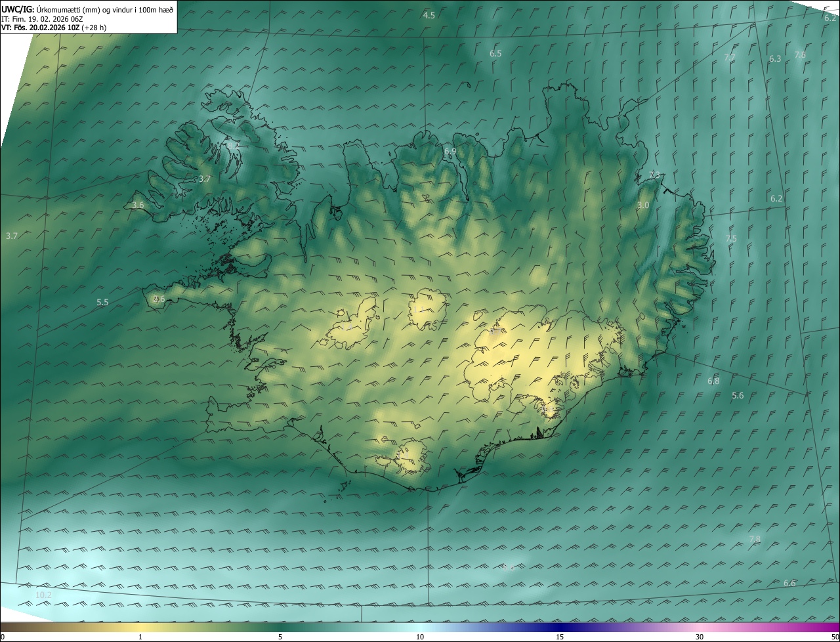Click the 50 tick on the colour scale
This screenshot has height=642, width=840.
(835, 637)
